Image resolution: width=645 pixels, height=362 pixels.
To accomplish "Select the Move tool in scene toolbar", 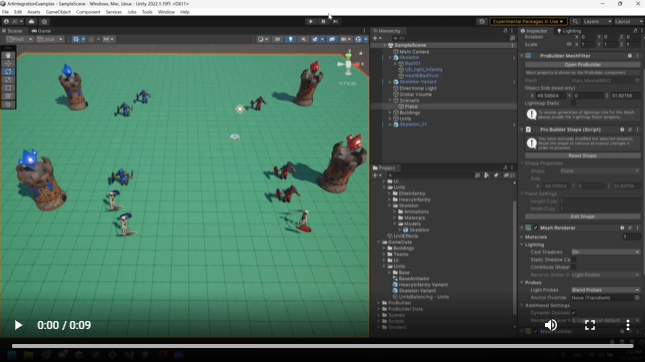I will (8, 63).
